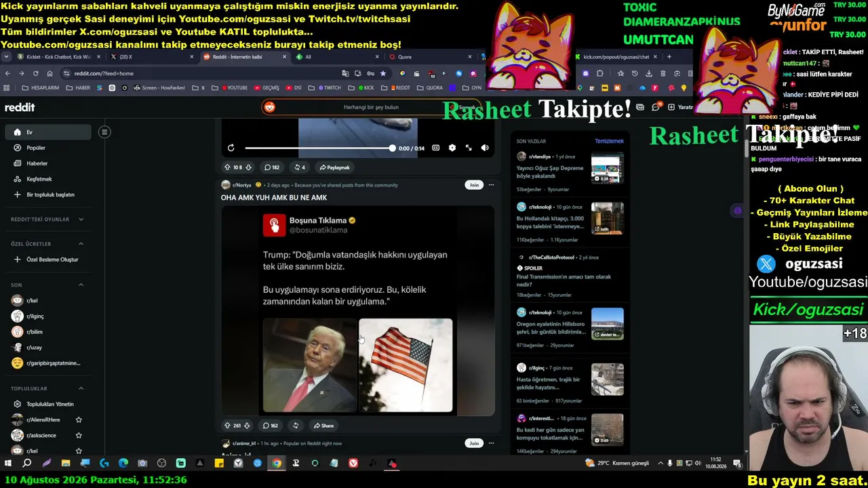Close the Reddit browser tab
This screenshot has height=488, width=868.
(x=284, y=57)
